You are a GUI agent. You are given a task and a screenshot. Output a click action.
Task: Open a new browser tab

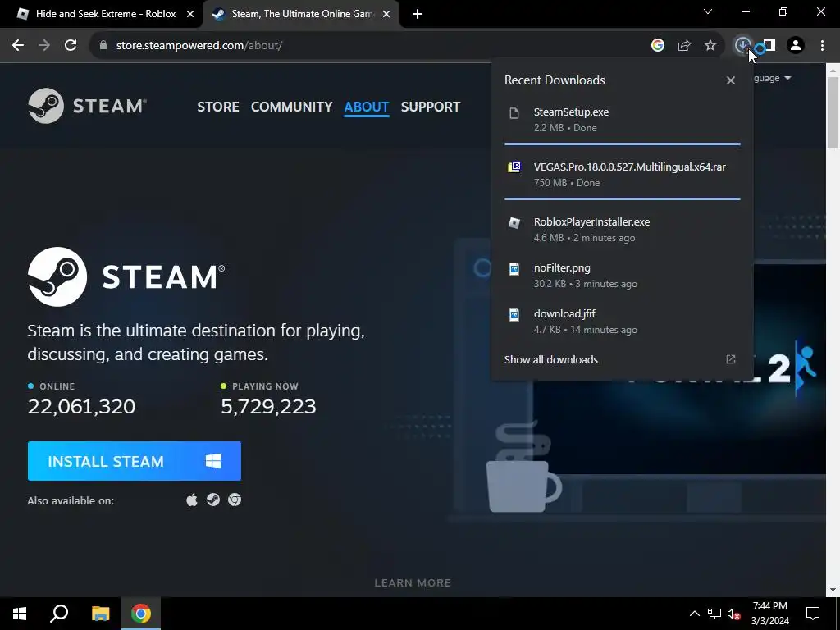pos(418,14)
